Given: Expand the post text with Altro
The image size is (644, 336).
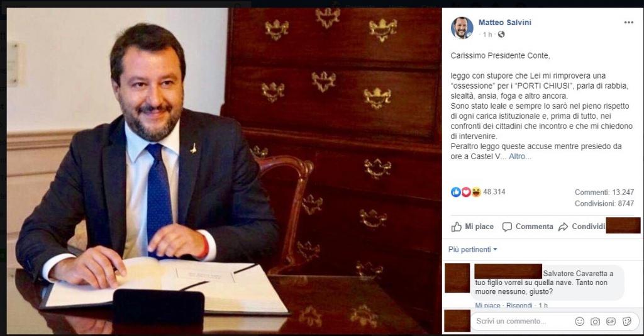Looking at the screenshot, I should point(519,157).
